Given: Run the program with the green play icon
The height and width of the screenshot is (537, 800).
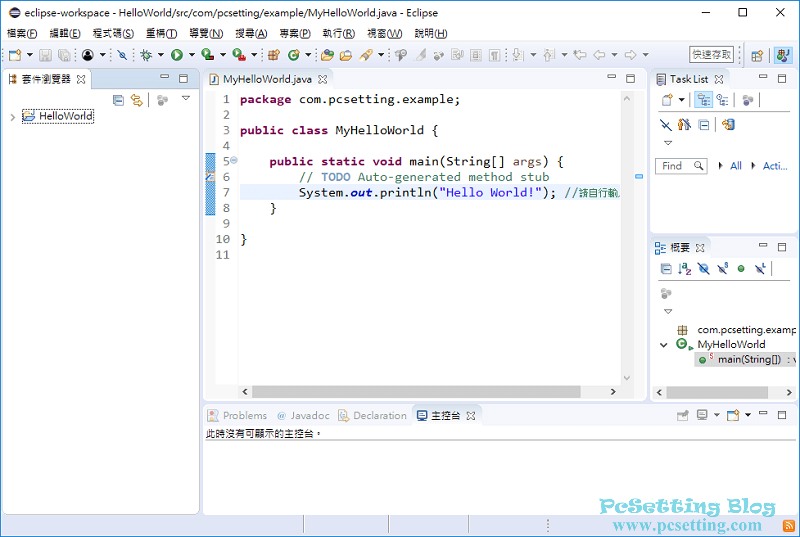Looking at the screenshot, I should click(x=177, y=55).
